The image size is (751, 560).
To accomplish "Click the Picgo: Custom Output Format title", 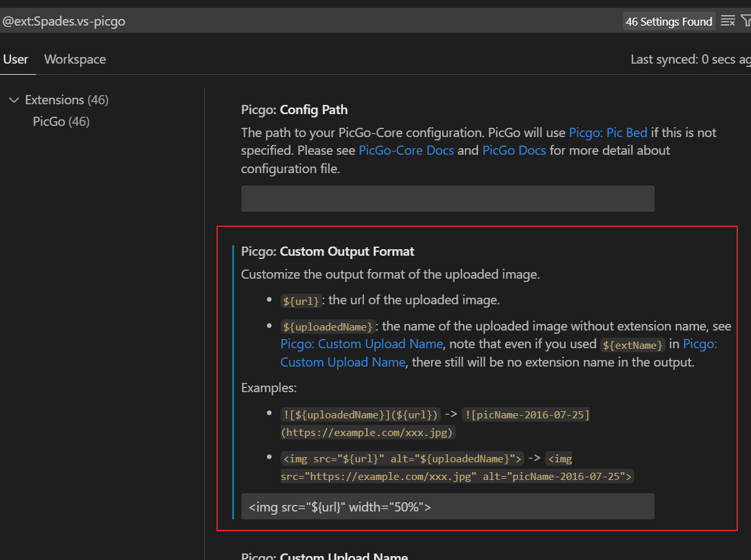I will [x=327, y=252].
